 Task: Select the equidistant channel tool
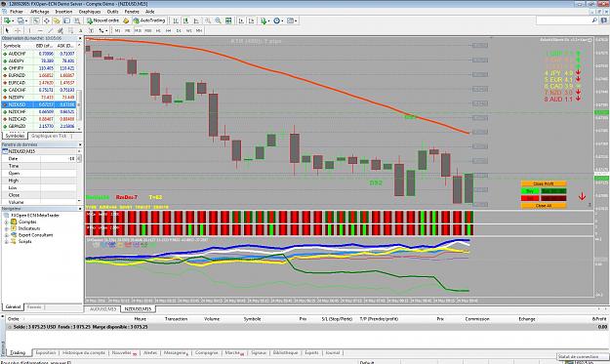(61, 30)
